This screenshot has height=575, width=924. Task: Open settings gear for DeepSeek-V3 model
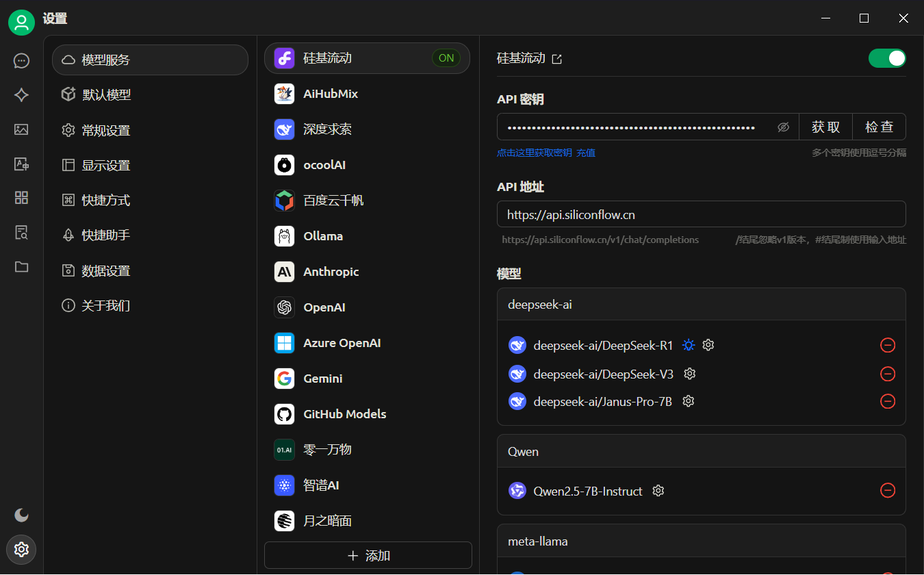pos(690,374)
